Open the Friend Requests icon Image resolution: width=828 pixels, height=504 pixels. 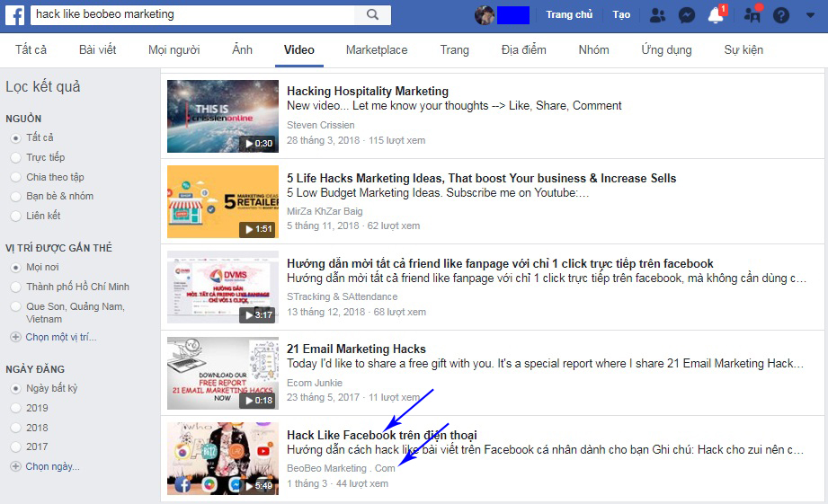coord(657,15)
